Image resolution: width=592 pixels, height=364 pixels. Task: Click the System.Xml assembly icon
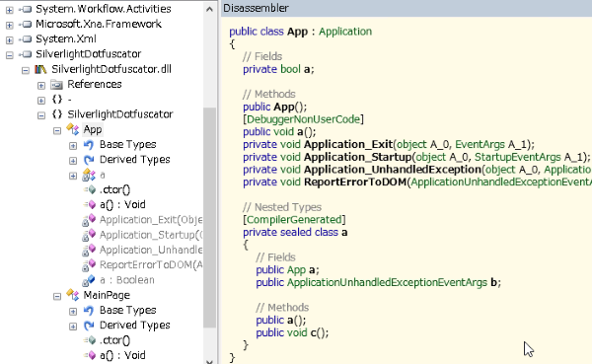(26, 38)
